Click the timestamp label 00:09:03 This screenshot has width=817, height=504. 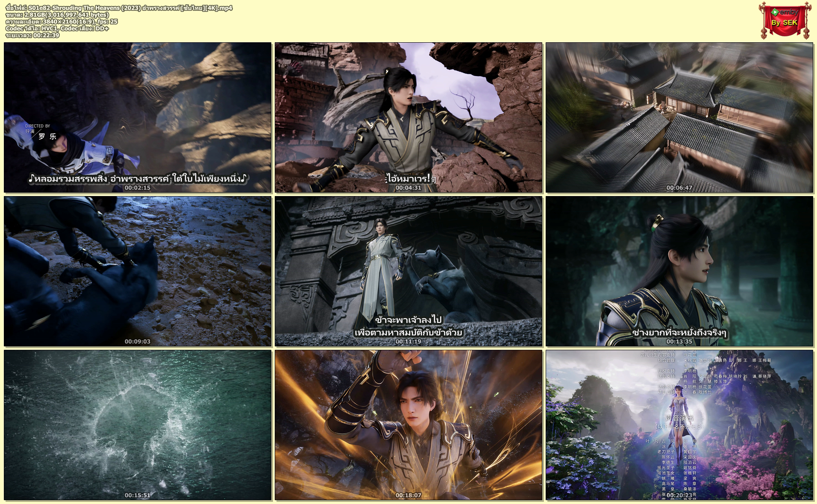click(138, 341)
